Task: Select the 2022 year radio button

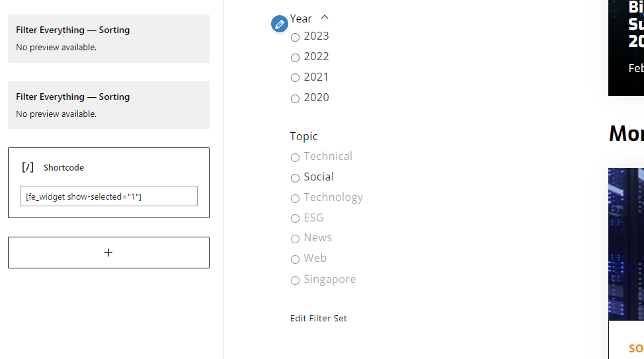Action: coord(295,58)
